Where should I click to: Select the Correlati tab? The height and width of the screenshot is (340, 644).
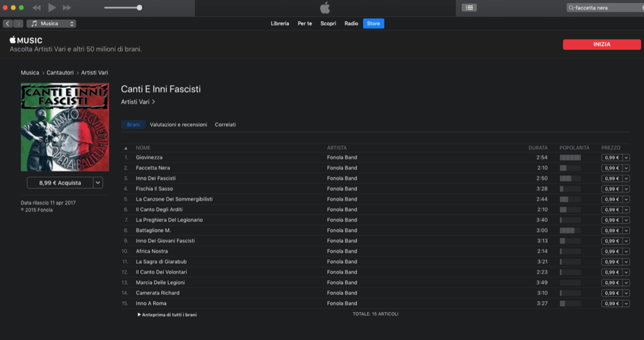(x=225, y=125)
